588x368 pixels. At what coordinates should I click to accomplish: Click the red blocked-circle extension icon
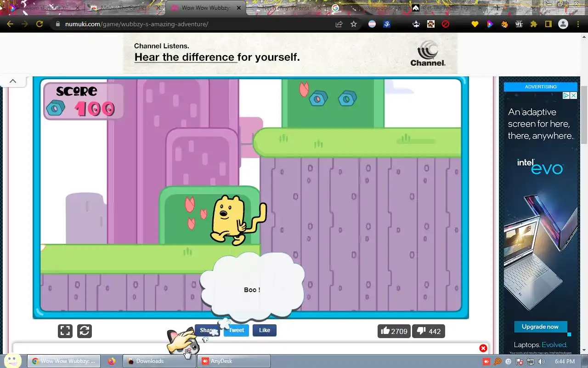pyautogui.click(x=446, y=24)
